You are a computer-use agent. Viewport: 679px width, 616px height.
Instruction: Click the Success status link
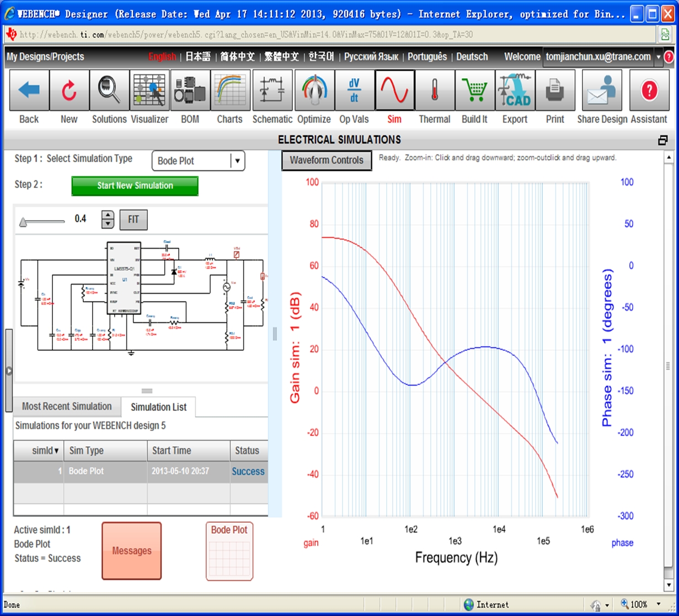point(248,472)
